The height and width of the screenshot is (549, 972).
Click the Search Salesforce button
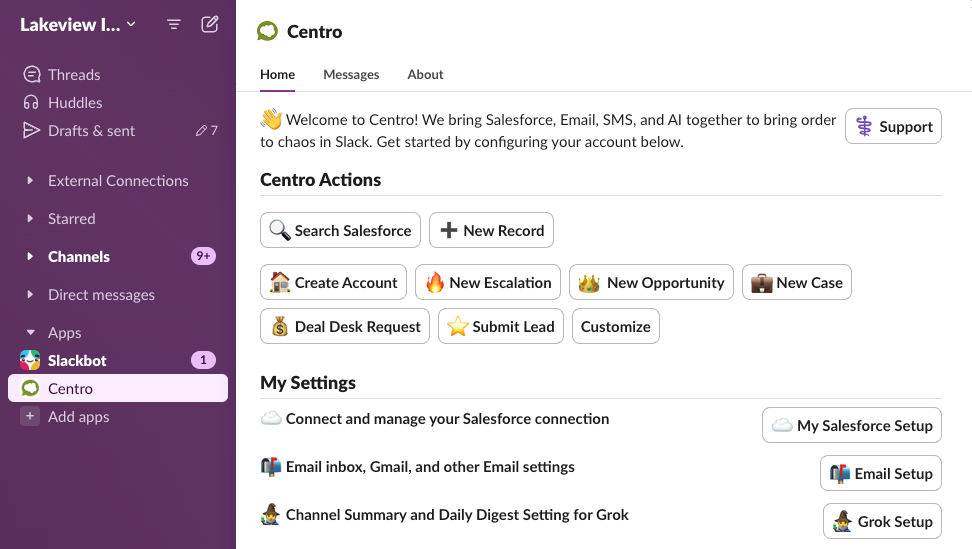click(x=340, y=231)
